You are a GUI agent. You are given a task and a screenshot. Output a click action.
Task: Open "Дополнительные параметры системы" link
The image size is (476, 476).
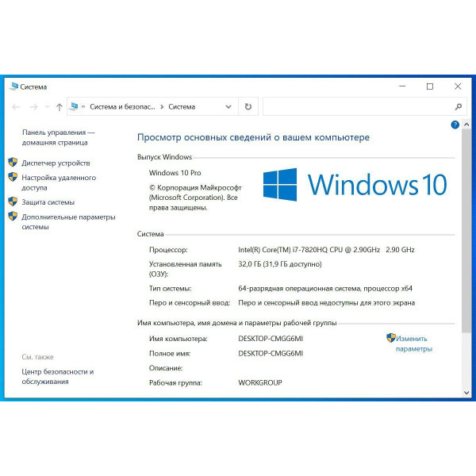click(x=68, y=222)
